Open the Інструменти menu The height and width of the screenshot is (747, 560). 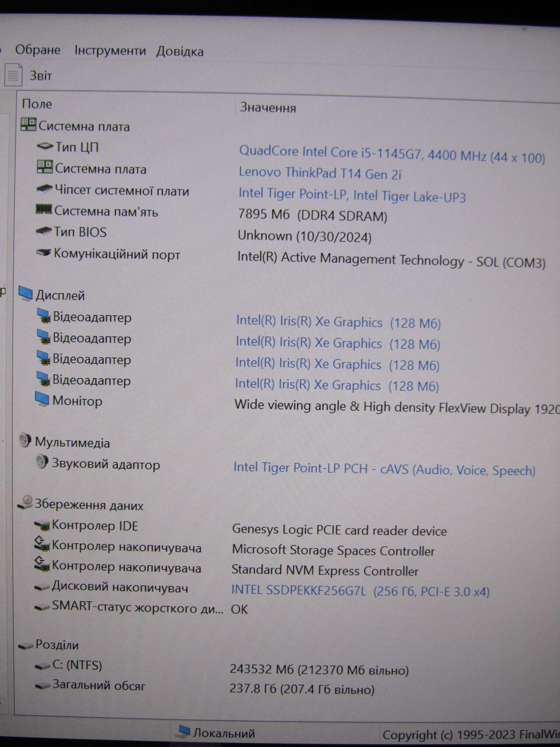[x=110, y=51]
